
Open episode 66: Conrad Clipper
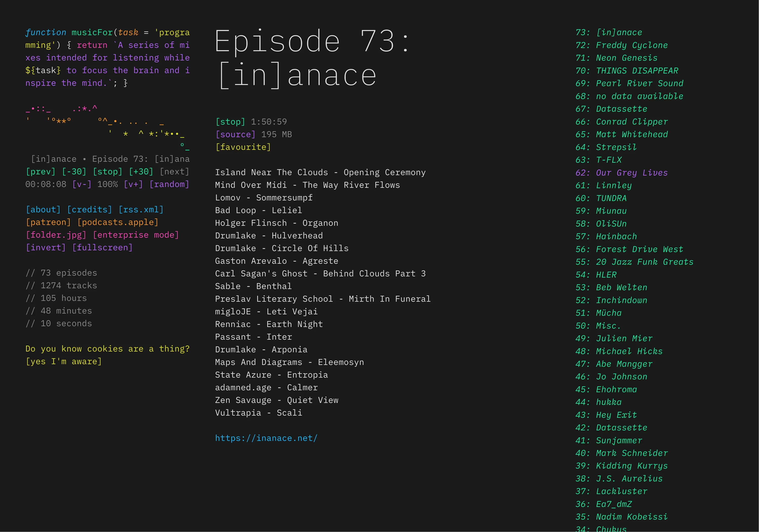point(622,122)
